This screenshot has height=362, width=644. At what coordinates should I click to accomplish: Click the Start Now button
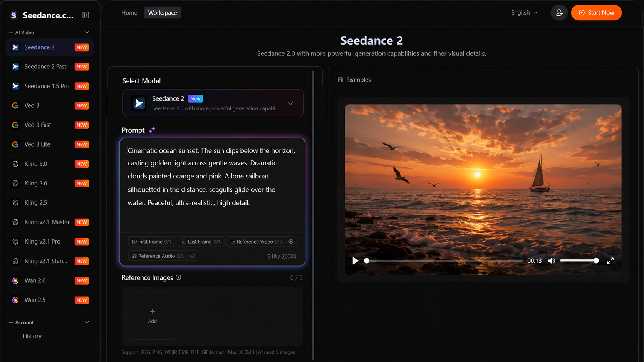(596, 13)
